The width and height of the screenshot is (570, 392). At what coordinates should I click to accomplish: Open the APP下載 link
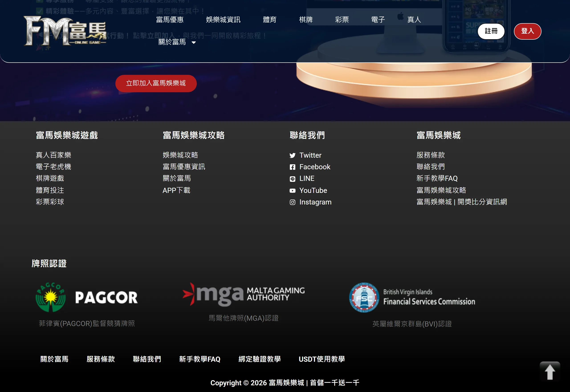177,190
